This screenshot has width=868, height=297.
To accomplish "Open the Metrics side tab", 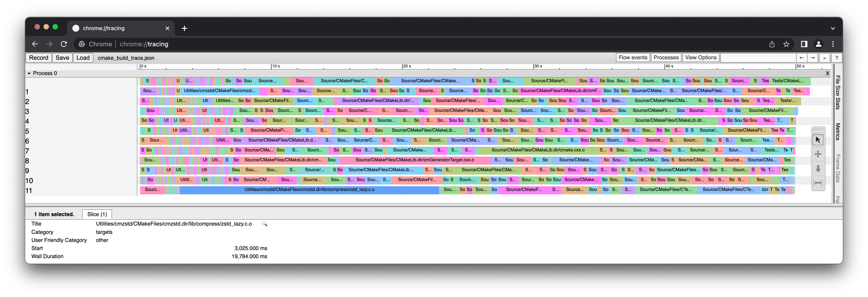I will (x=838, y=132).
